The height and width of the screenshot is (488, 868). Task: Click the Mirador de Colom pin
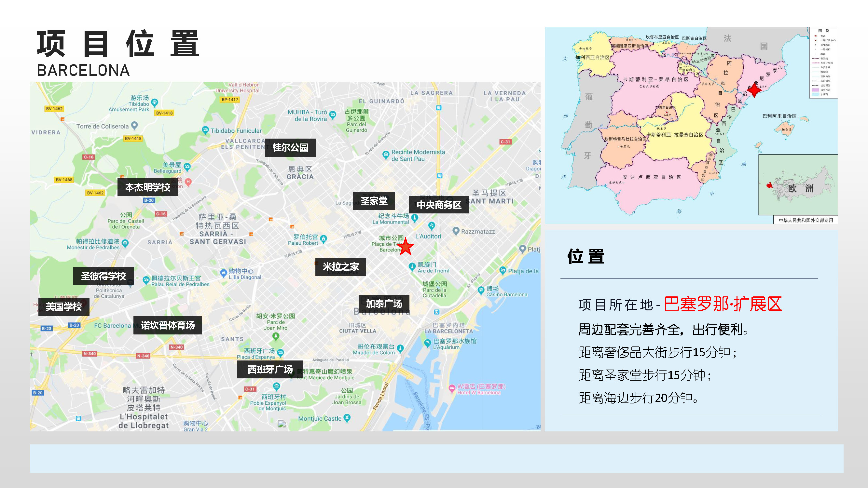400,348
